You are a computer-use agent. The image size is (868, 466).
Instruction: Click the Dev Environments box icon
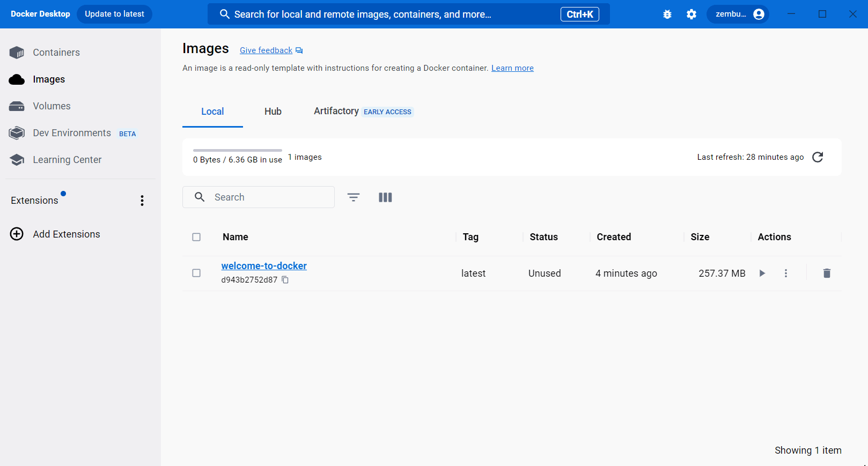(x=17, y=133)
